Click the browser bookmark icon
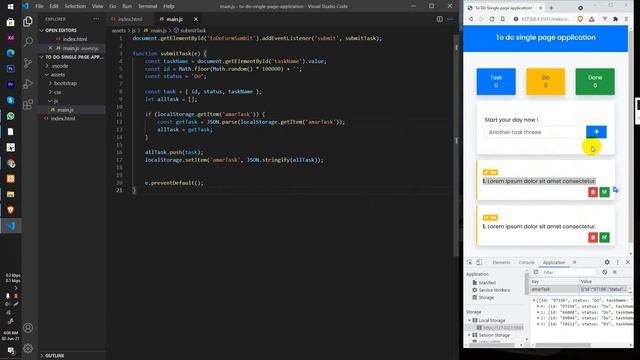The image size is (640, 360). pos(502,19)
